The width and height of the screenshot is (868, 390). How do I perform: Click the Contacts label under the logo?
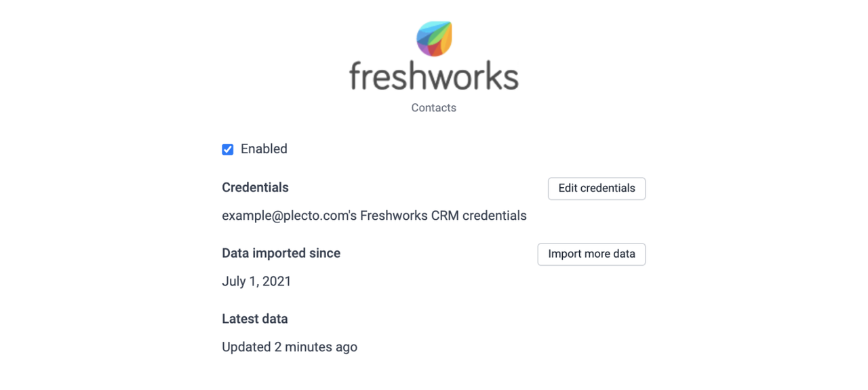[x=434, y=108]
